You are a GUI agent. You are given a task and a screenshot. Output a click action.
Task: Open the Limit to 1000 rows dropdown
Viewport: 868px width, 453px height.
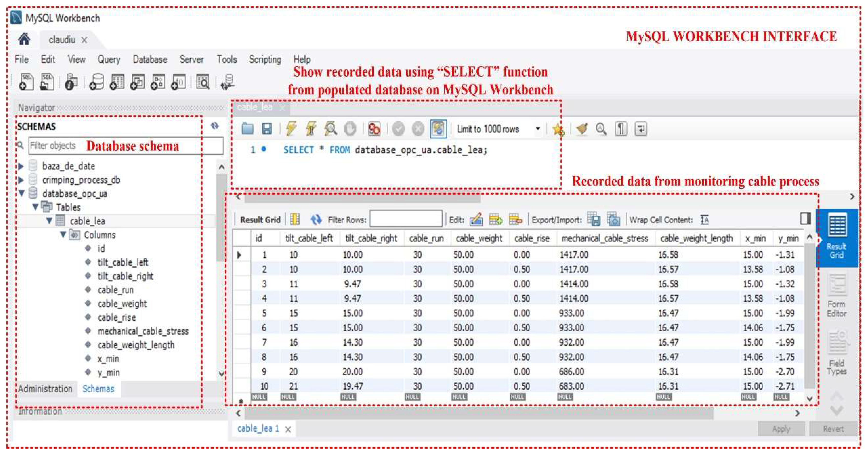538,129
